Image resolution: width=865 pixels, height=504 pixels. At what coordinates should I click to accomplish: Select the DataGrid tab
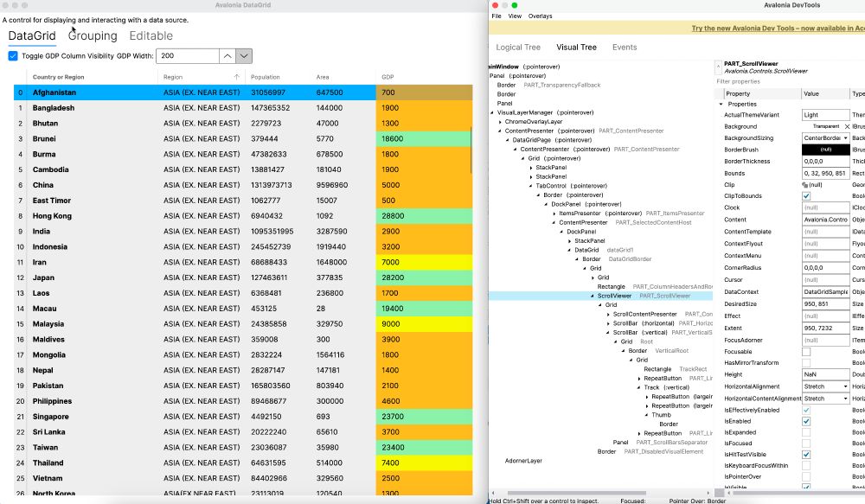pos(32,35)
